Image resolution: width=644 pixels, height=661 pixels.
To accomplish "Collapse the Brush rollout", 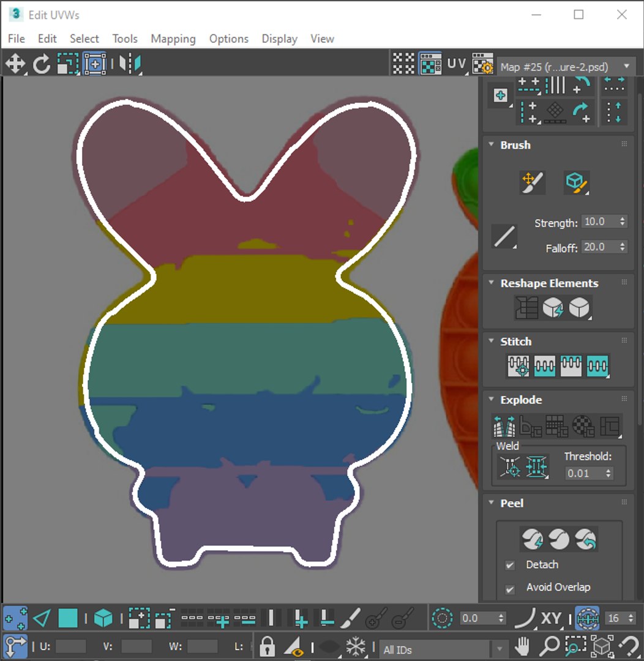I will pyautogui.click(x=492, y=144).
